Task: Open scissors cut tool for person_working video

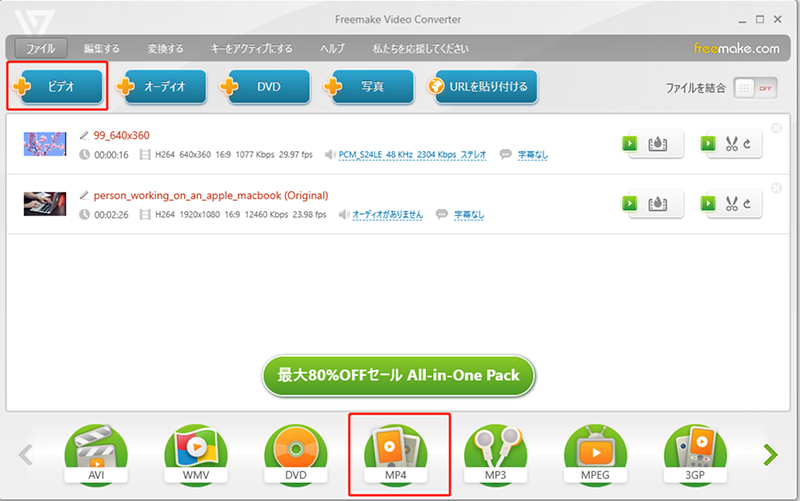Action: pyautogui.click(x=732, y=204)
